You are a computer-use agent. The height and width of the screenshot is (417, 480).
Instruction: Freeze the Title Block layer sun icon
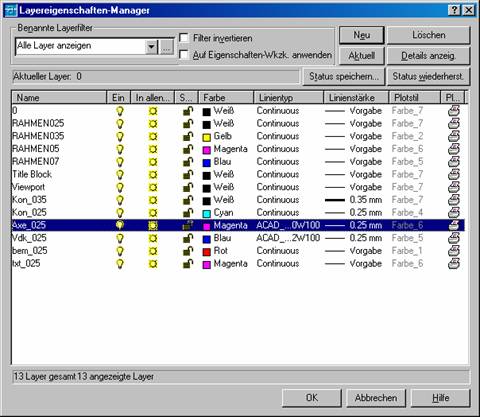click(153, 175)
